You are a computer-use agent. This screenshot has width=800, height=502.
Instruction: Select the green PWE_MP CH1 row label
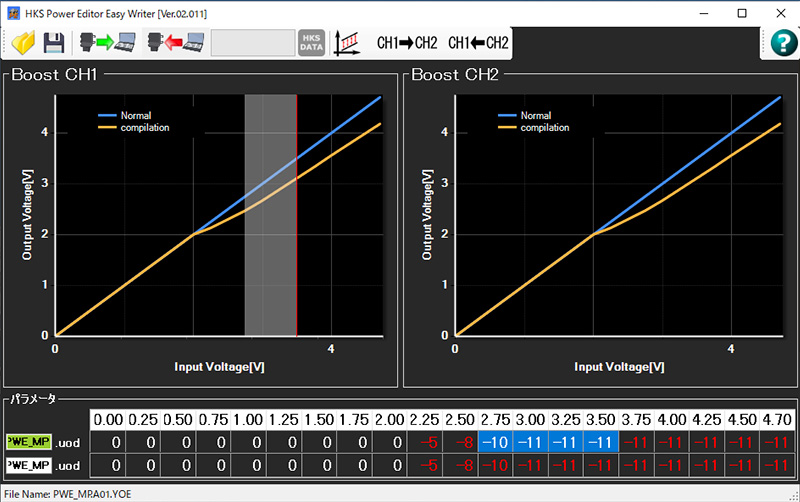[29, 442]
